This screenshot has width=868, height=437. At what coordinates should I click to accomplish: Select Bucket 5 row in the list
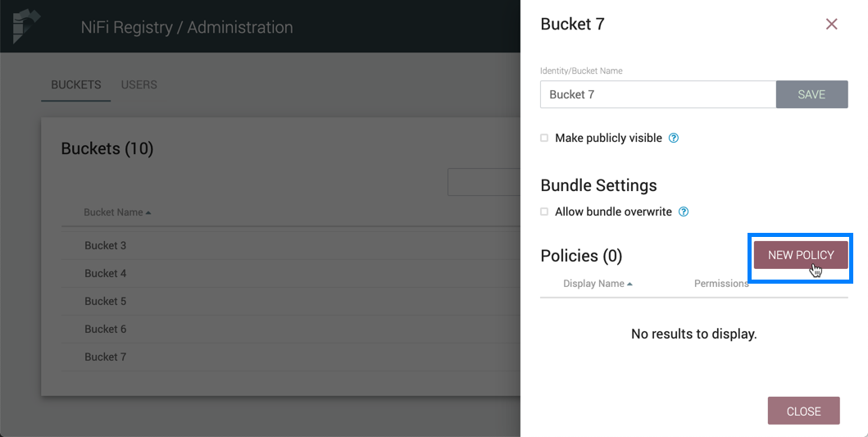pyautogui.click(x=106, y=301)
